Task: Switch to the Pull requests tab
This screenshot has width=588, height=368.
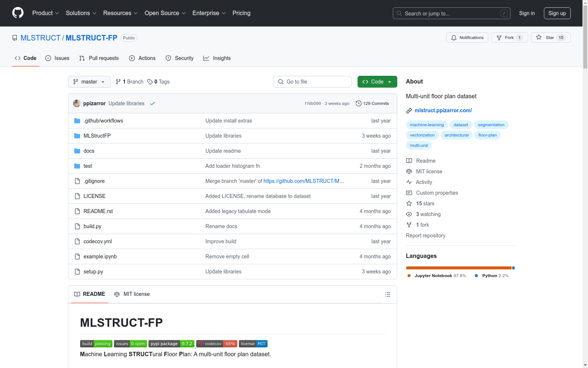Action: coord(99,58)
